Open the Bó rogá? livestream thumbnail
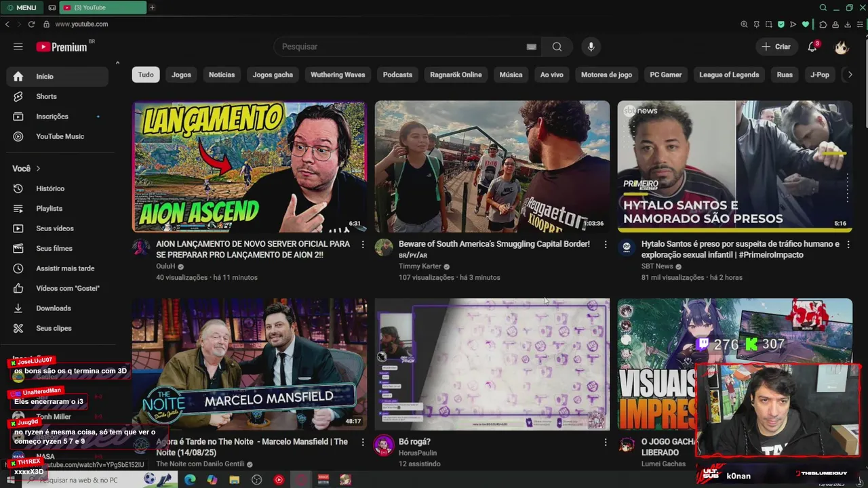Viewport: 868px width, 488px height. tap(492, 365)
